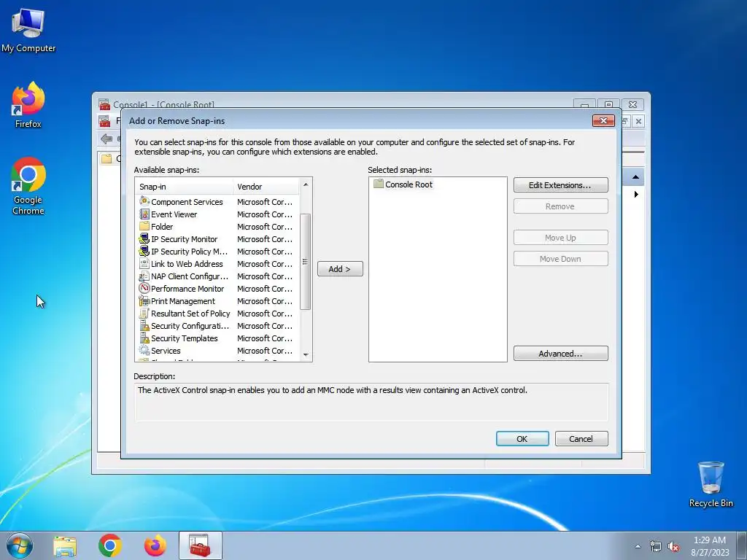Screen dimensions: 747x560
Task: Click the Link to Web Address icon
Action: 144,263
